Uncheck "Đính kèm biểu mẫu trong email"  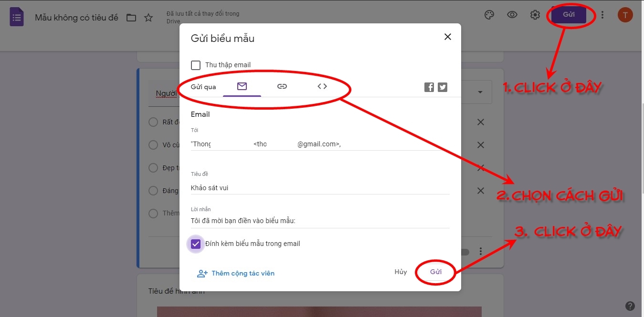pyautogui.click(x=195, y=244)
